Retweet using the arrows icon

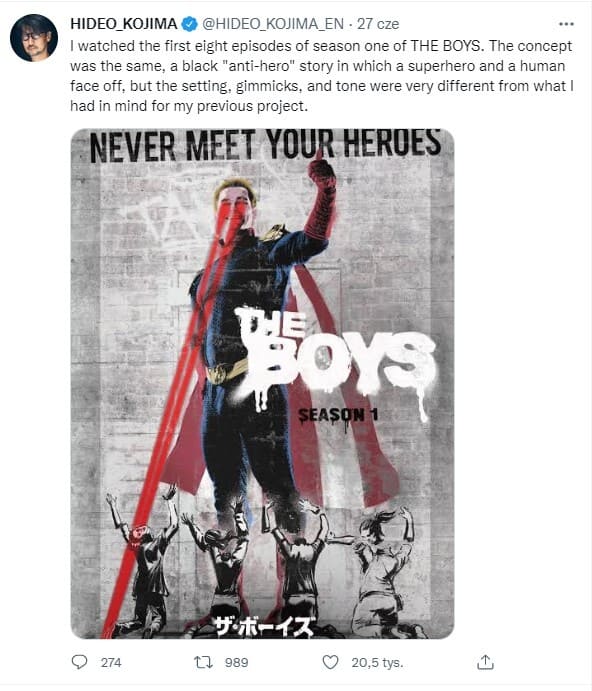point(203,662)
